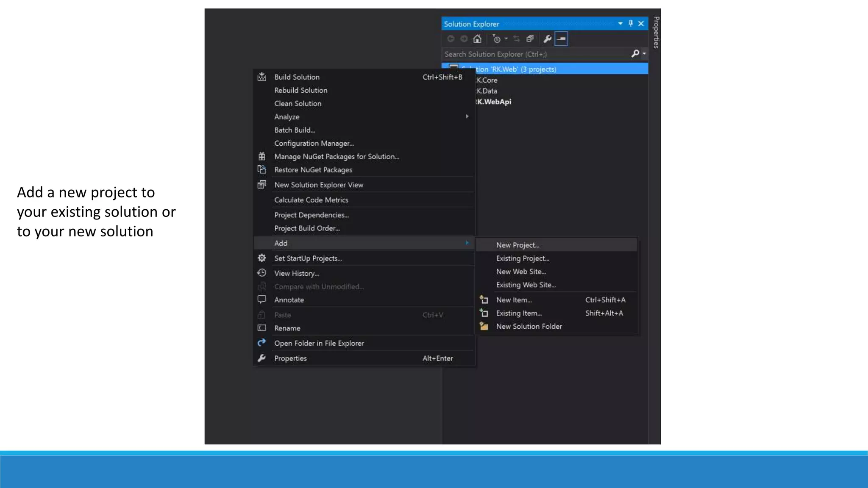Choose Annotate
This screenshot has width=868, height=488.
[x=364, y=300]
